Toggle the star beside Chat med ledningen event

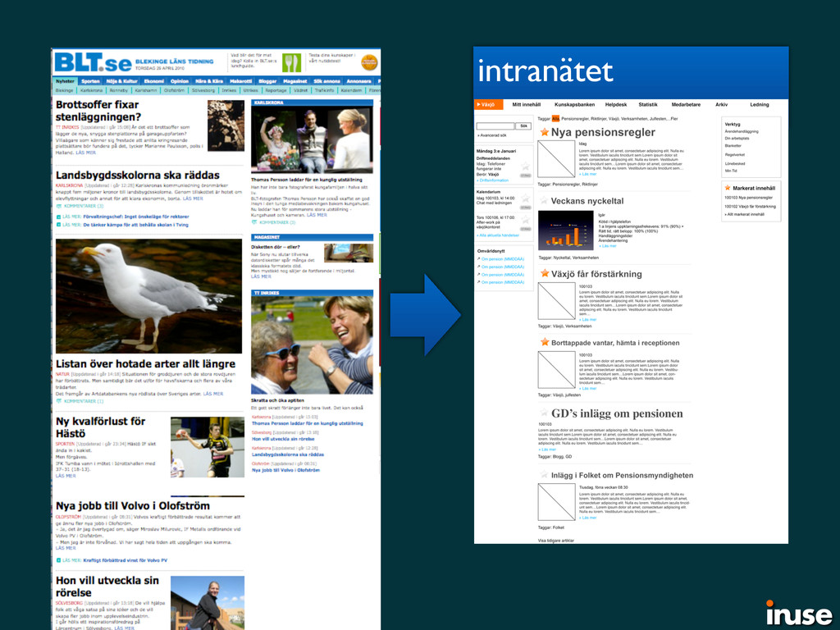526,199
